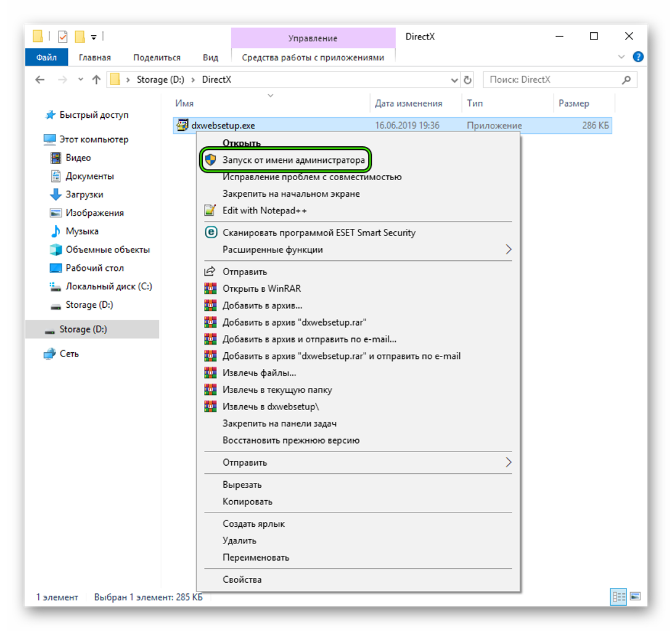
Task: Expand the address bar history dropdown
Action: click(454, 80)
